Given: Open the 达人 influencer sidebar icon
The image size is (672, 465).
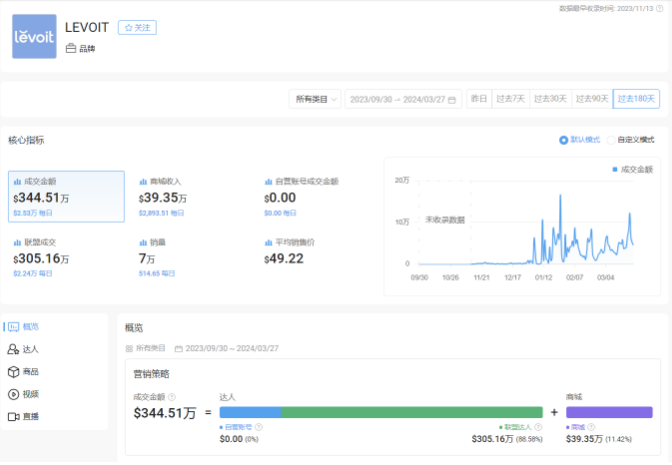Looking at the screenshot, I should [14, 349].
